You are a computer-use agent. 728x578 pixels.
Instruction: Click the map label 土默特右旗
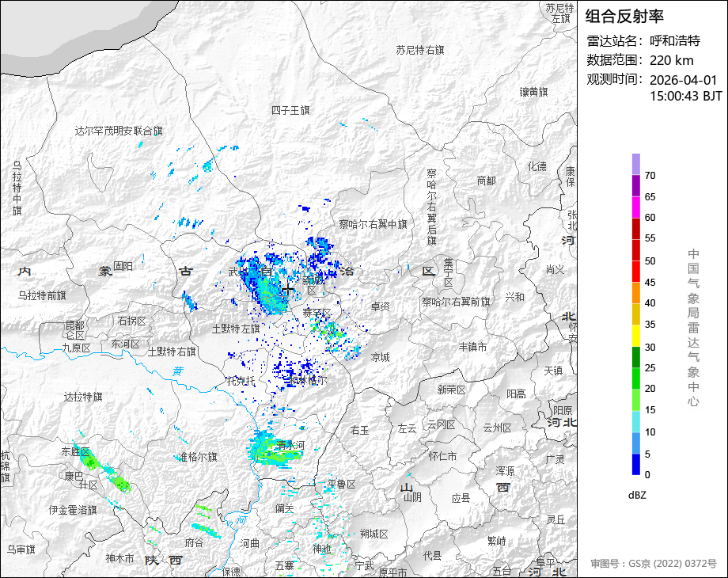pos(172,352)
